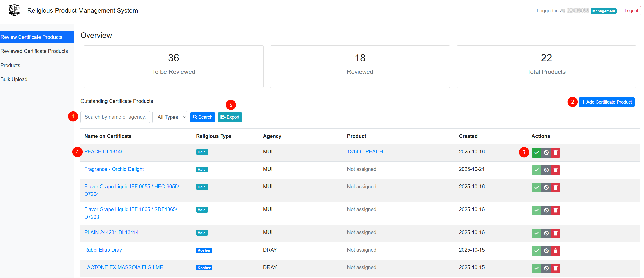Delete the PEACH DL13149 entry

click(x=555, y=152)
